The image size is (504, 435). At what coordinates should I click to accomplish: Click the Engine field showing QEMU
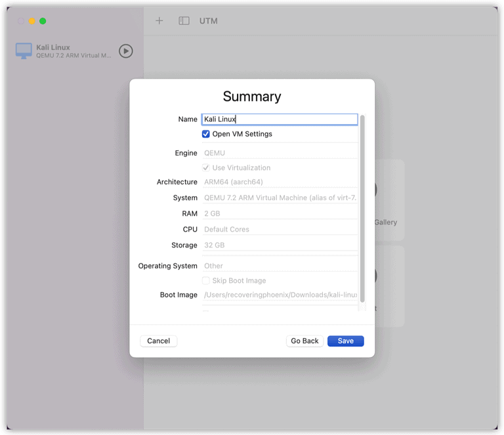[x=280, y=153]
